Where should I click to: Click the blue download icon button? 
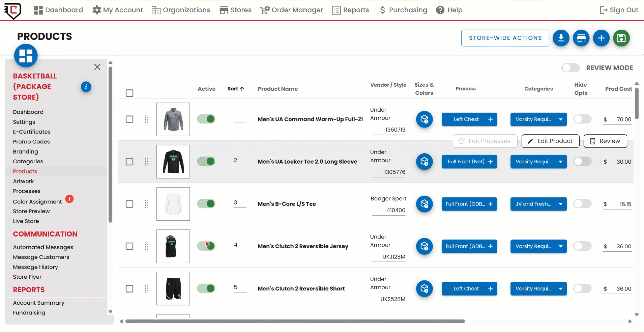[561, 38]
